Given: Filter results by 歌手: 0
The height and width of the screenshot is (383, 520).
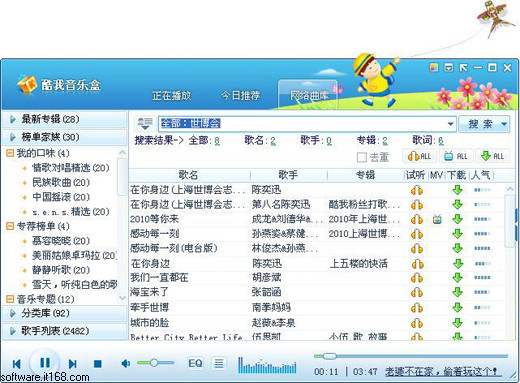Looking at the screenshot, I should [x=316, y=141].
